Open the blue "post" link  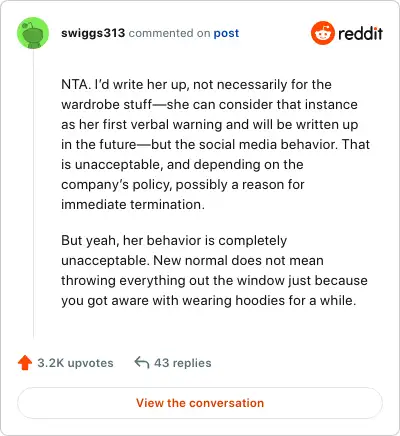coord(226,33)
